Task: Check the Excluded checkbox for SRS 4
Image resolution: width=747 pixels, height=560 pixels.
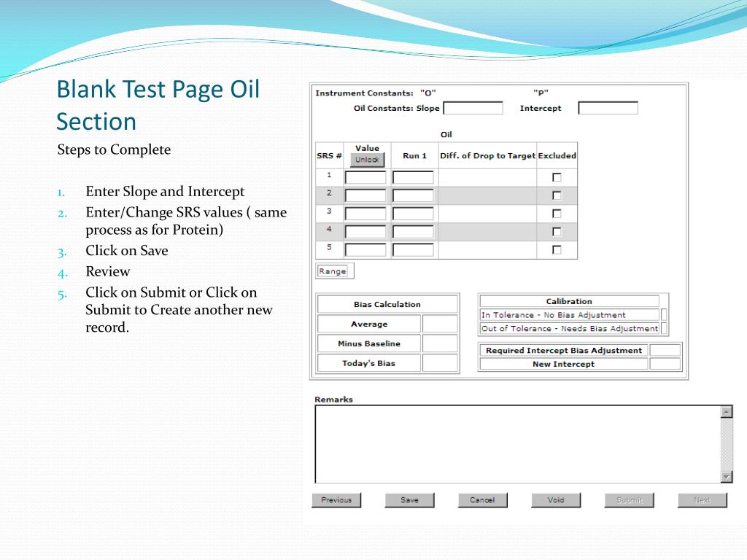Action: point(557,231)
